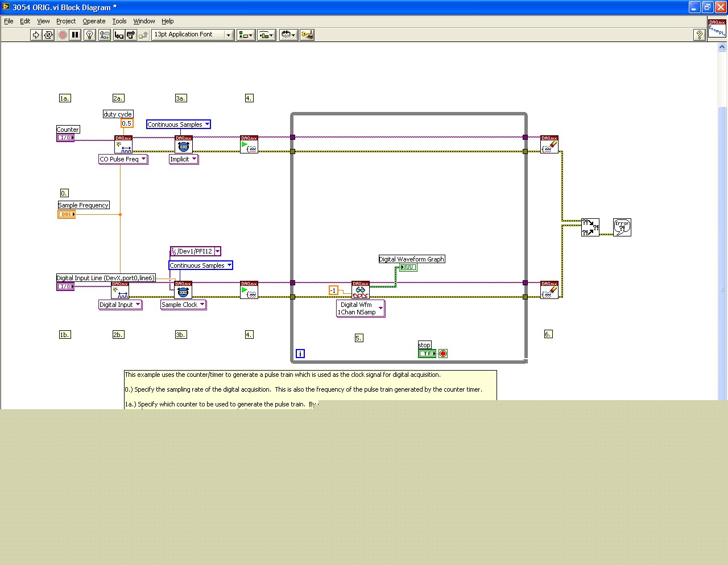Toggle Retain Wire Values button
The width and height of the screenshot is (728, 565).
pos(105,35)
